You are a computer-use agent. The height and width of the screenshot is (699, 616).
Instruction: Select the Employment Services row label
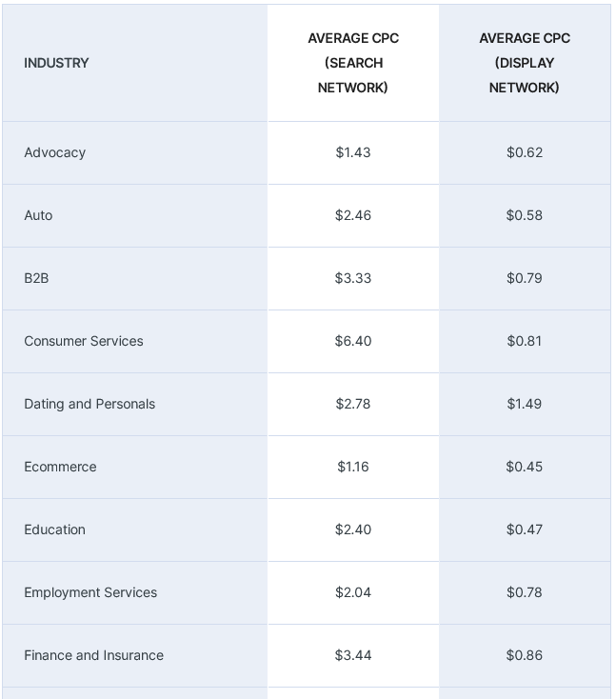[90, 592]
